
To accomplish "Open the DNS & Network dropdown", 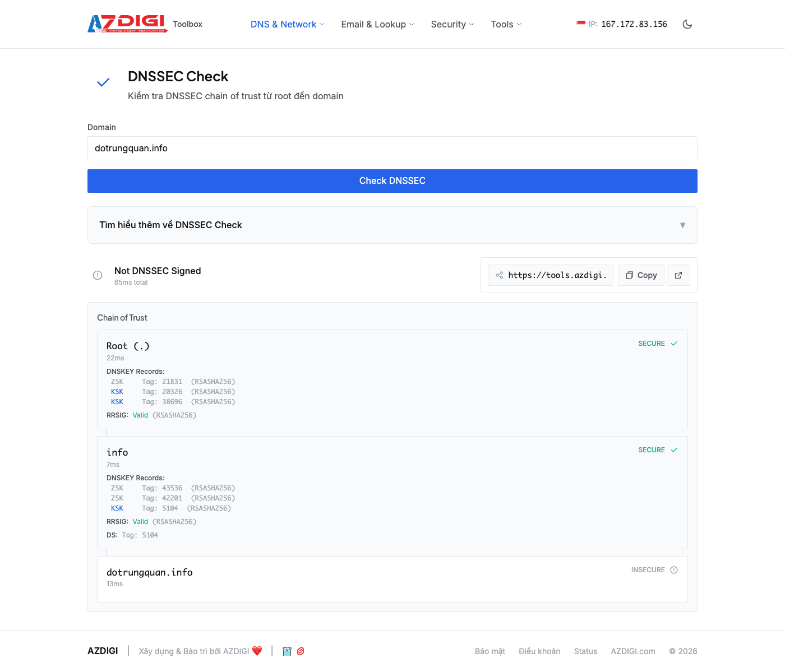I will pos(287,24).
